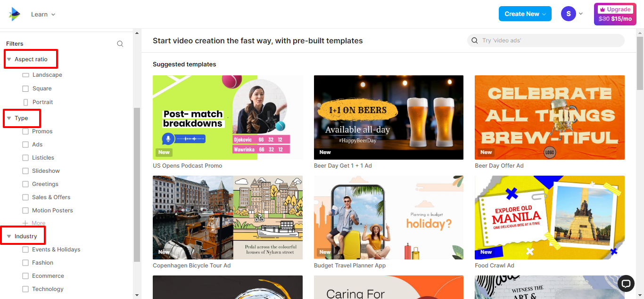The width and height of the screenshot is (644, 299).
Task: Open Beer Day Get 1 + 1 Ad title
Action: point(343,166)
